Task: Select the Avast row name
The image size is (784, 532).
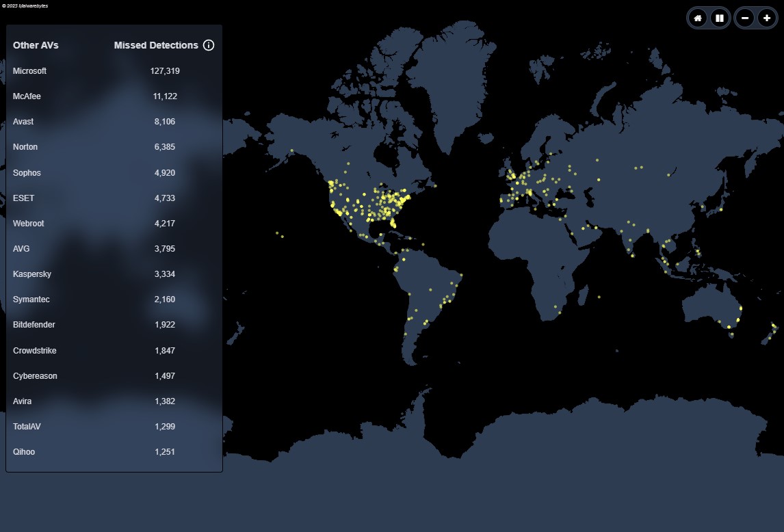Action: pos(23,122)
